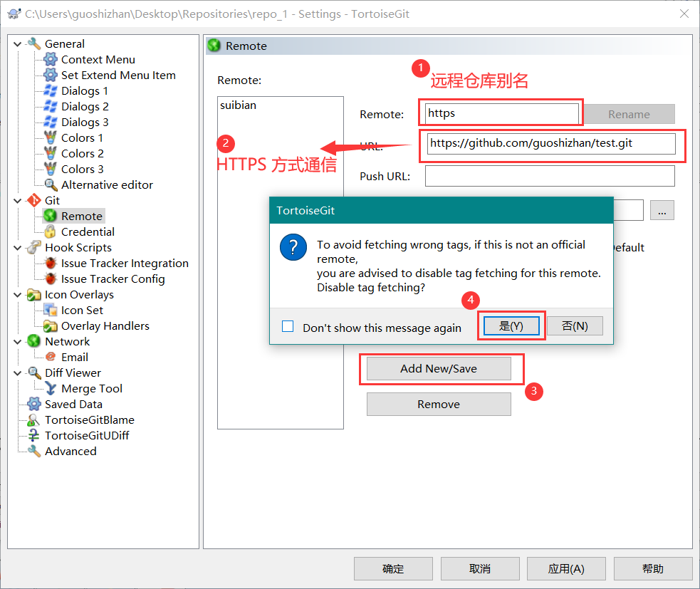Click 是(Y) to disable tag fetching
This screenshot has width=700, height=589.
[x=511, y=326]
